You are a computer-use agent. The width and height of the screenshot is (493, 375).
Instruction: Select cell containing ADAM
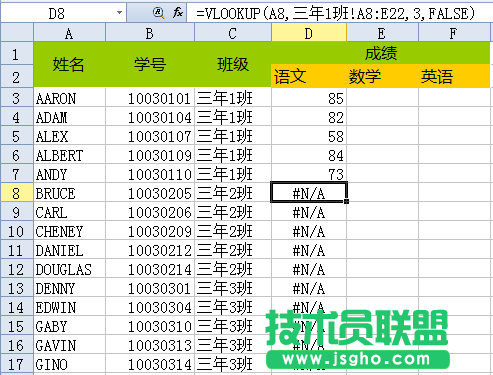click(69, 117)
